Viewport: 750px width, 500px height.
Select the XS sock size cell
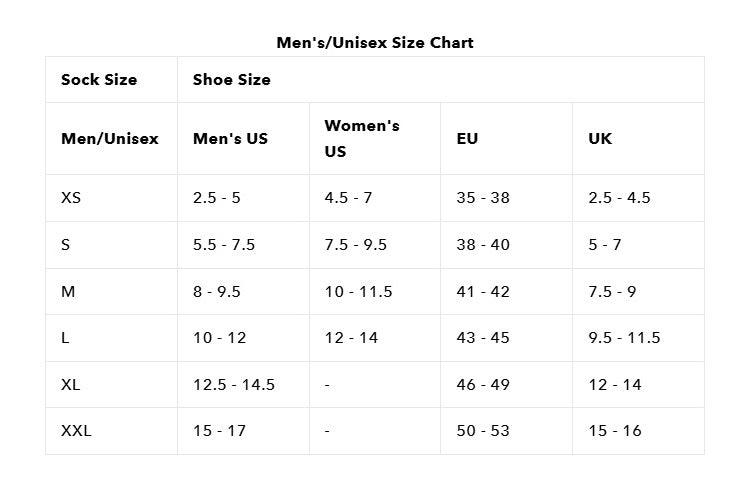[x=71, y=197]
